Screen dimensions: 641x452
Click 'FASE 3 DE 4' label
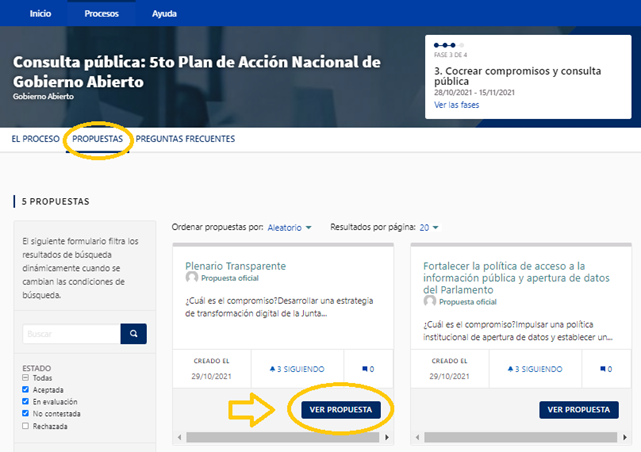(450, 55)
